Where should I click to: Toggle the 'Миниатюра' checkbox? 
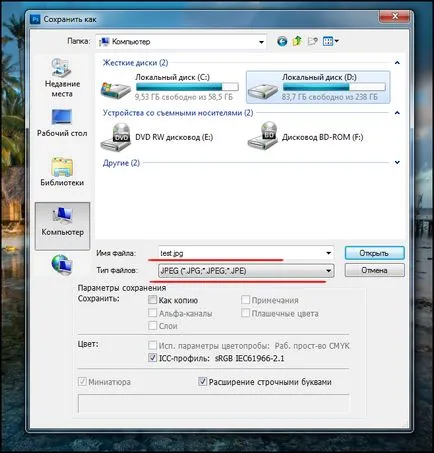tap(82, 381)
